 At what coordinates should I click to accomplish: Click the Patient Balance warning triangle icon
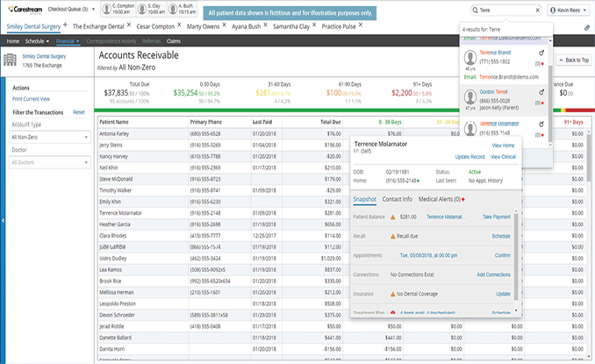point(393,217)
